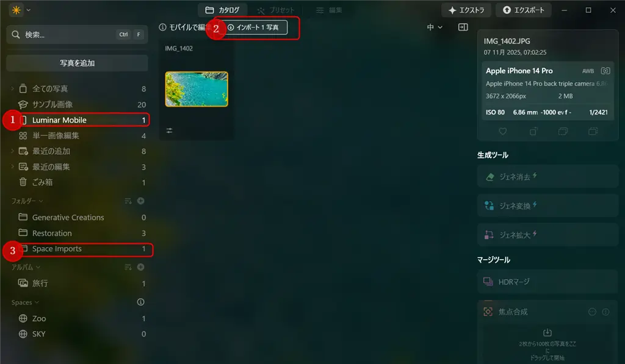Click the 検索 search field
Screen dimensions: 625x364
[x=78, y=35]
